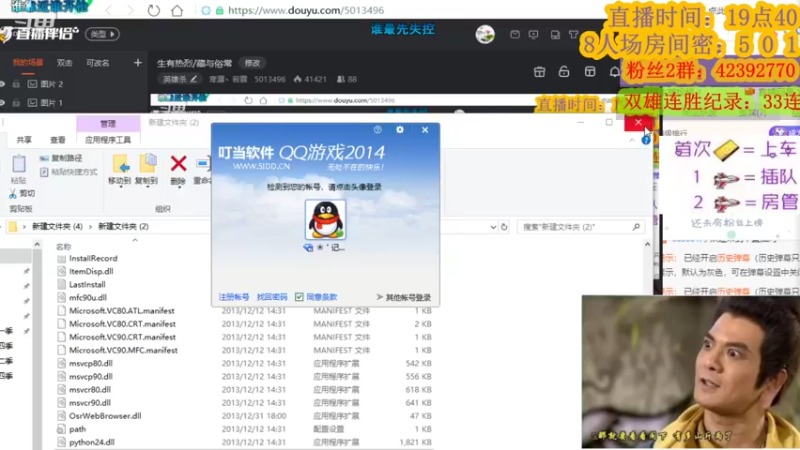Open the Explorer blue help icon

645,140
